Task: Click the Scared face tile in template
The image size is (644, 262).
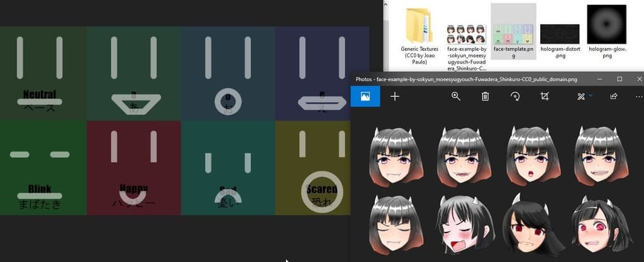Action: pos(313,168)
